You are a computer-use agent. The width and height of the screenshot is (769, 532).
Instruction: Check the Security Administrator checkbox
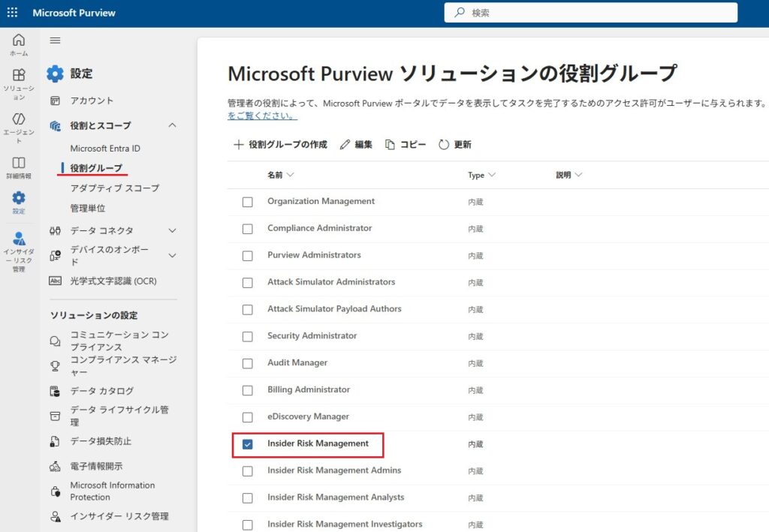248,337
